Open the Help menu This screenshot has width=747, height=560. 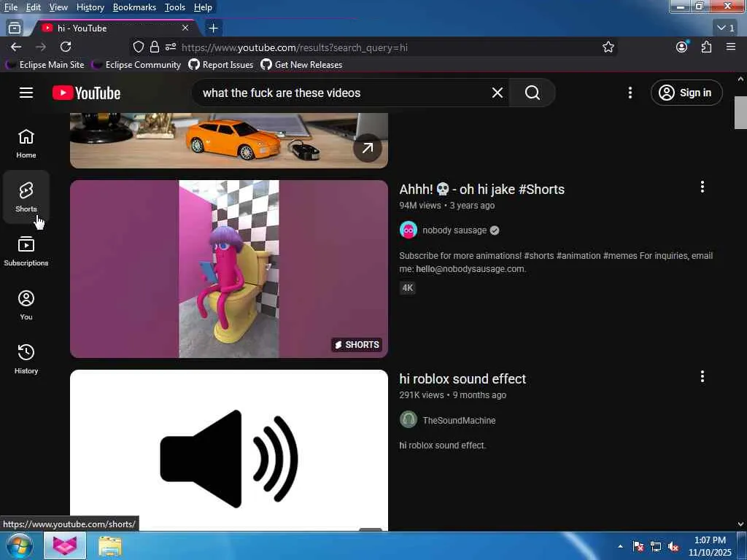pyautogui.click(x=203, y=7)
